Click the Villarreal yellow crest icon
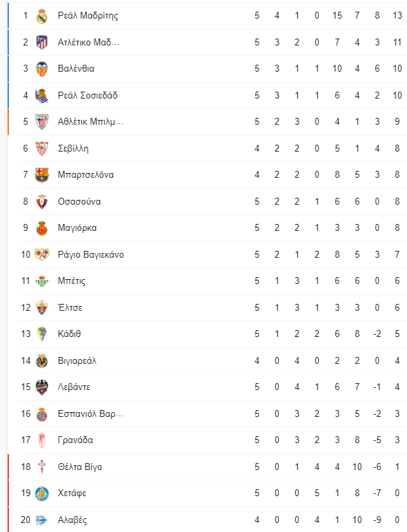The image size is (407, 532). click(42, 361)
